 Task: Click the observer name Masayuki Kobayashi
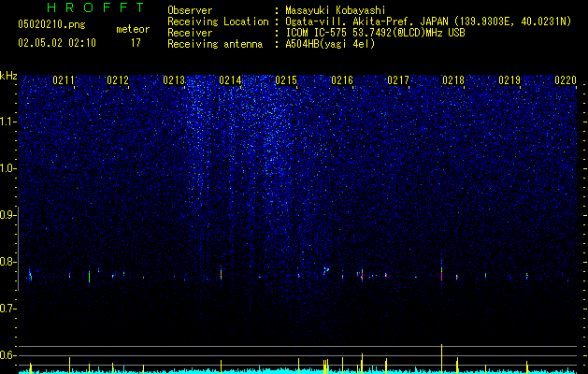pos(336,10)
